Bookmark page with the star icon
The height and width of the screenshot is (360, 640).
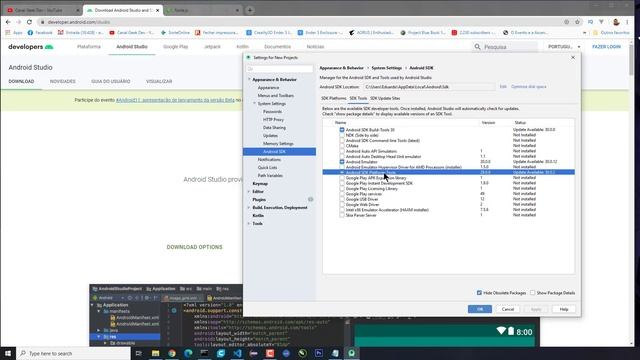pyautogui.click(x=577, y=22)
